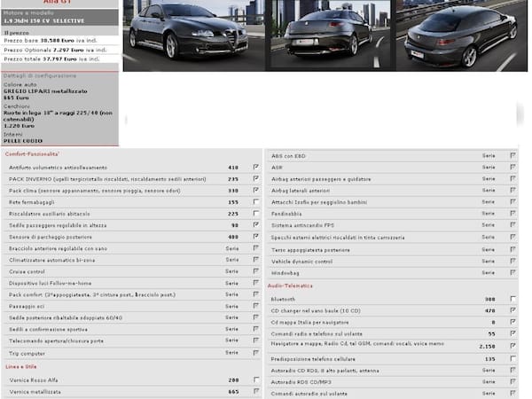Click Dispositivo luci Follow-me-home checkbox

coord(256,283)
